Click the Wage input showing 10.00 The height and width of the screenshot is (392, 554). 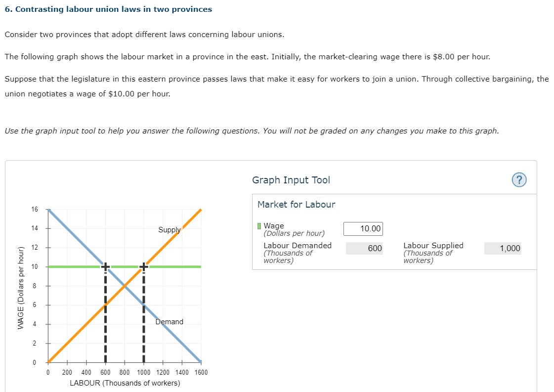coord(363,228)
